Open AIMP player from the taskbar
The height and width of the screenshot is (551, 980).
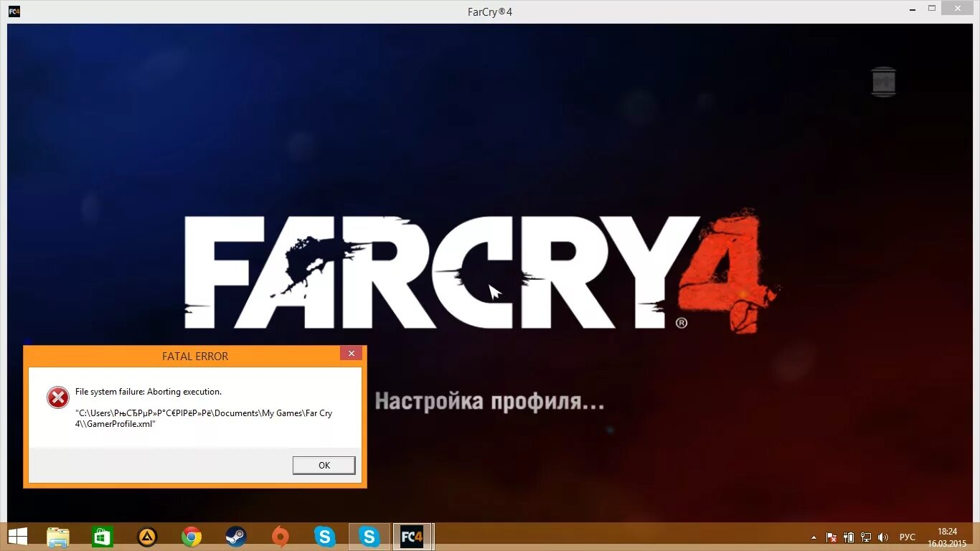click(147, 537)
